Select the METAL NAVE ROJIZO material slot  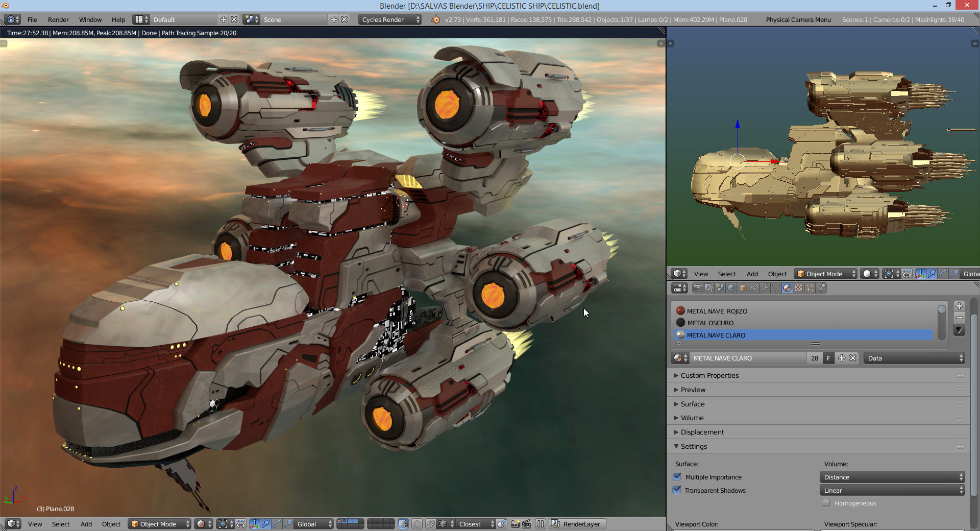[717, 311]
